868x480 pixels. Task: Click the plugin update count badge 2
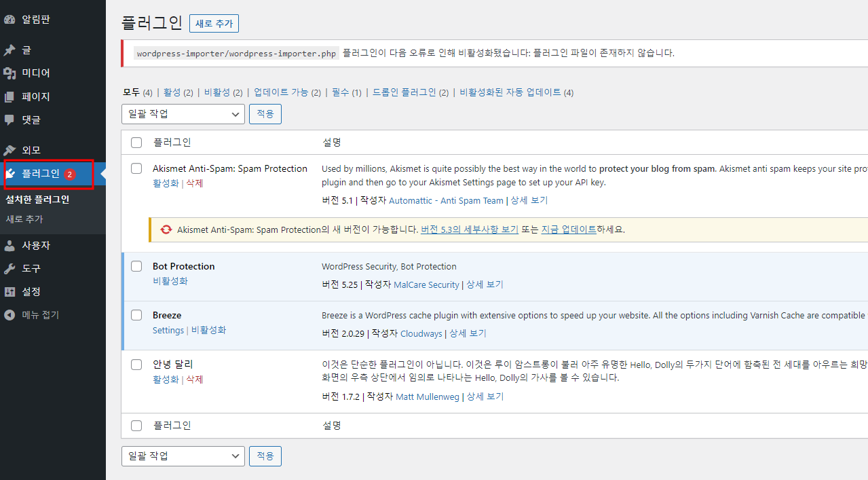point(70,174)
